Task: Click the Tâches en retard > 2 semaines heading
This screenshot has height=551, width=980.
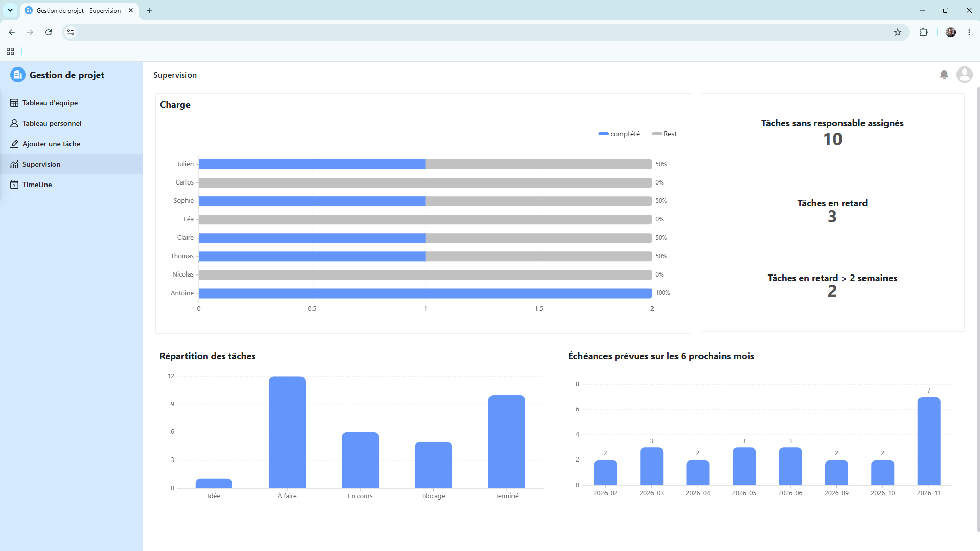Action: click(832, 278)
